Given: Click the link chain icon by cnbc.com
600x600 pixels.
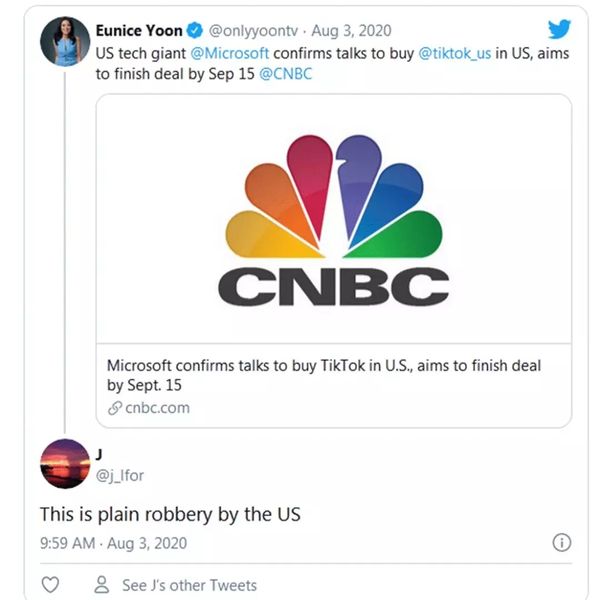Looking at the screenshot, I should click(x=114, y=408).
